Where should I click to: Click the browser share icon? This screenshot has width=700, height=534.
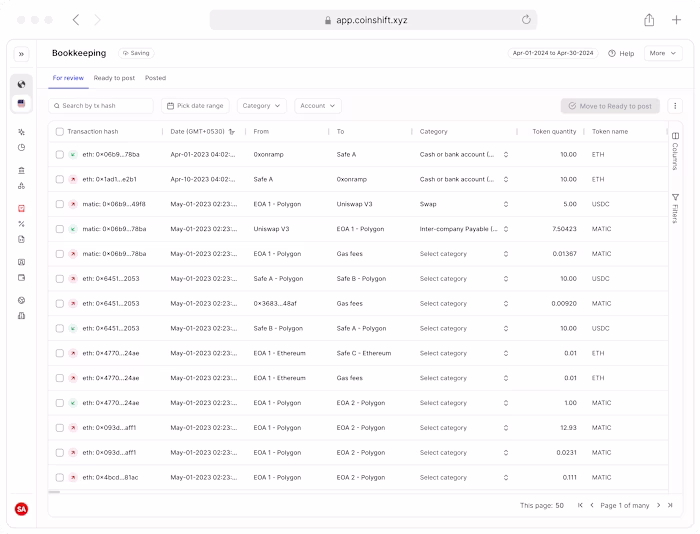click(x=649, y=20)
